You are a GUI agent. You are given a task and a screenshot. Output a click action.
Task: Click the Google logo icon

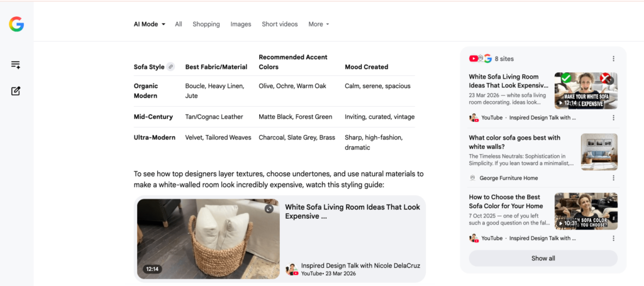click(x=16, y=25)
